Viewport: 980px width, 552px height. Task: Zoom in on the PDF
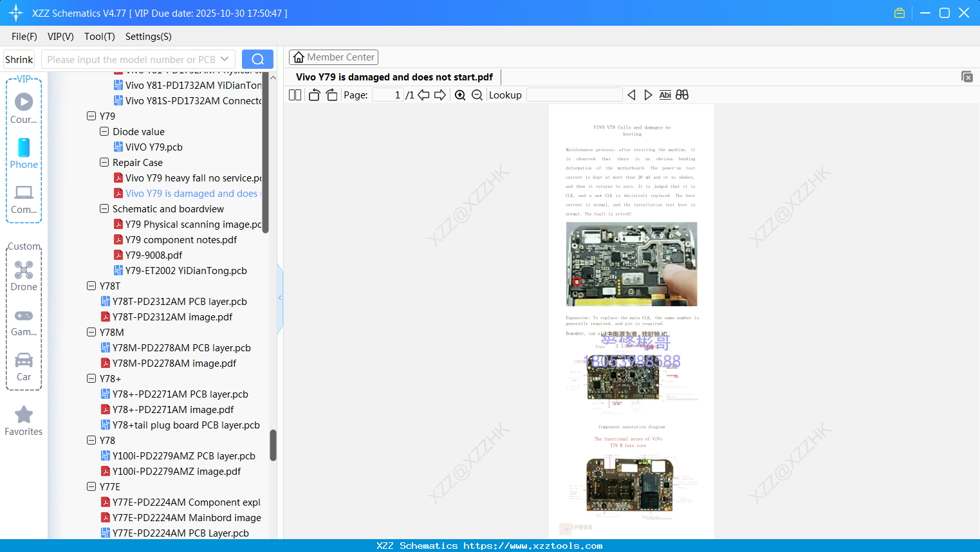tap(460, 95)
